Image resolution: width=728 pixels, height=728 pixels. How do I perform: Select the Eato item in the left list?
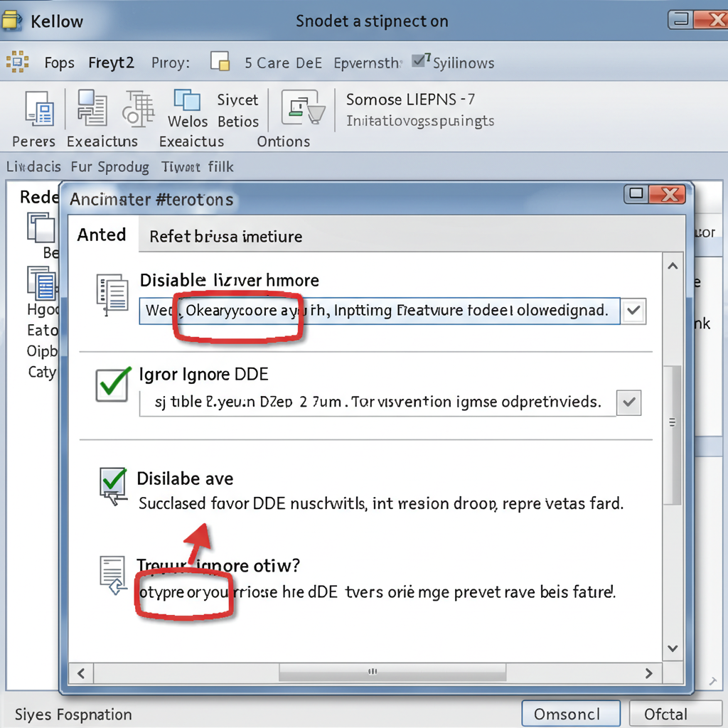pyautogui.click(x=42, y=330)
